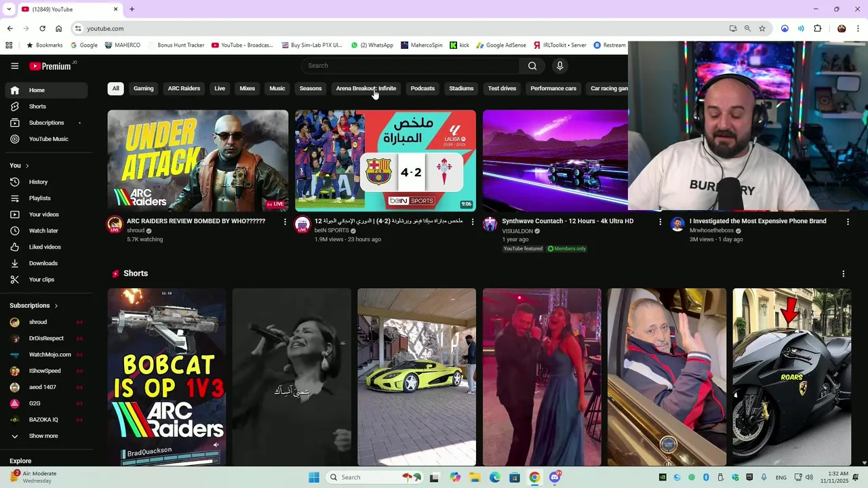This screenshot has height=488, width=868.
Task: Open options for Synthwave Countach video
Action: coord(660,222)
